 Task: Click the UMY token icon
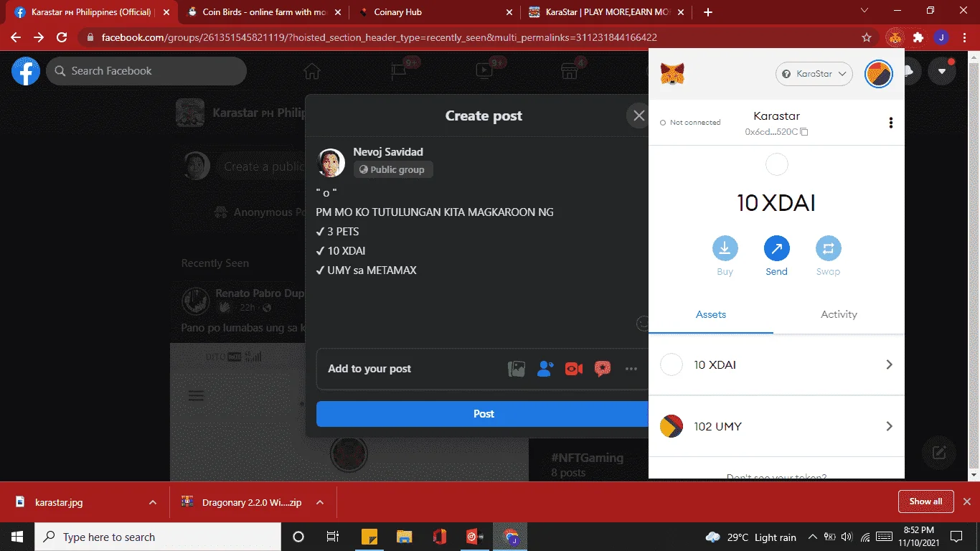coord(672,426)
